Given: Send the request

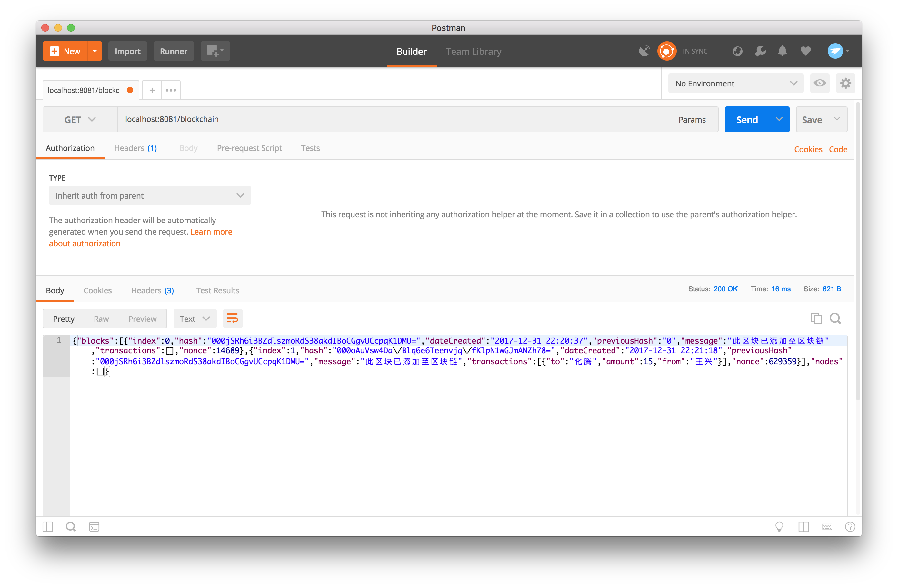Looking at the screenshot, I should coord(747,119).
